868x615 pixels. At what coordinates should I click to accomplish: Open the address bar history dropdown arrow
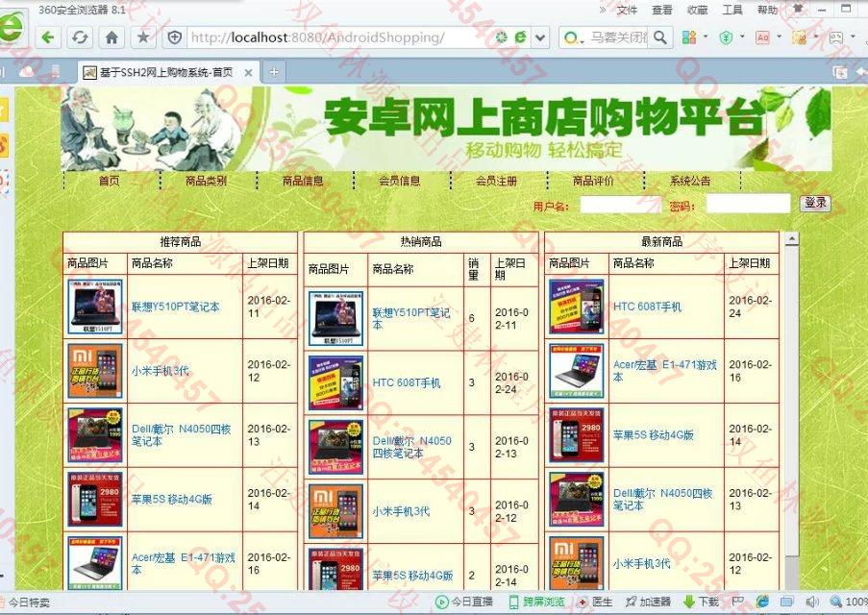(x=539, y=37)
